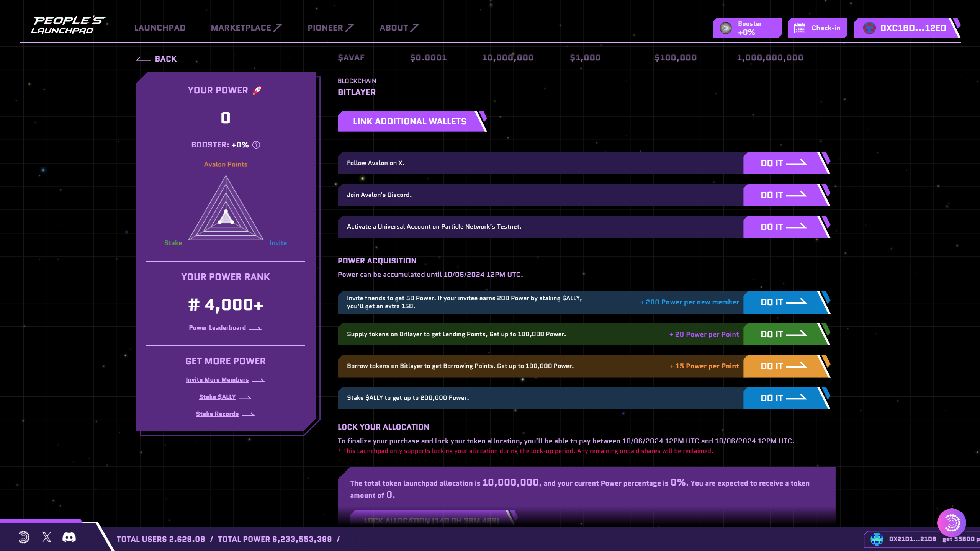
Task: Open the Stake Records link
Action: point(217,414)
